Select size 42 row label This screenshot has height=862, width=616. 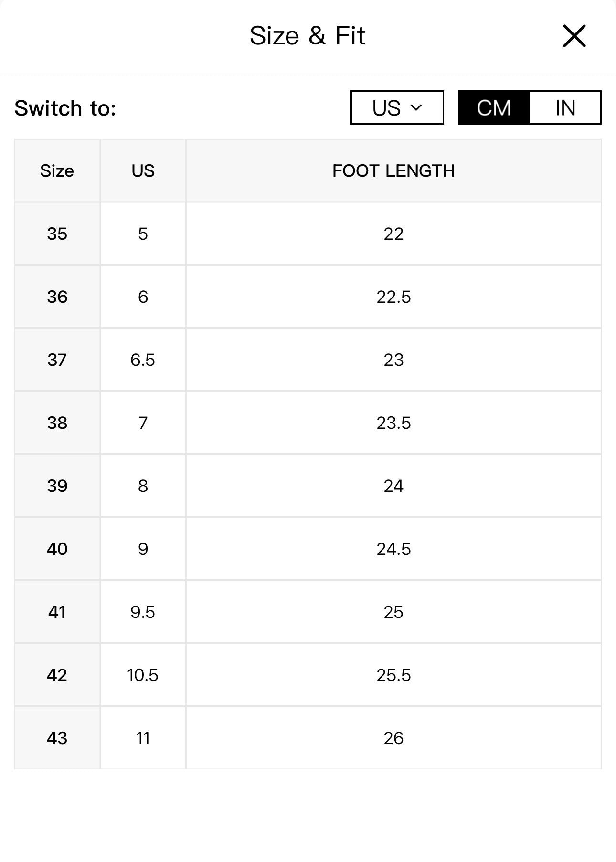57,675
